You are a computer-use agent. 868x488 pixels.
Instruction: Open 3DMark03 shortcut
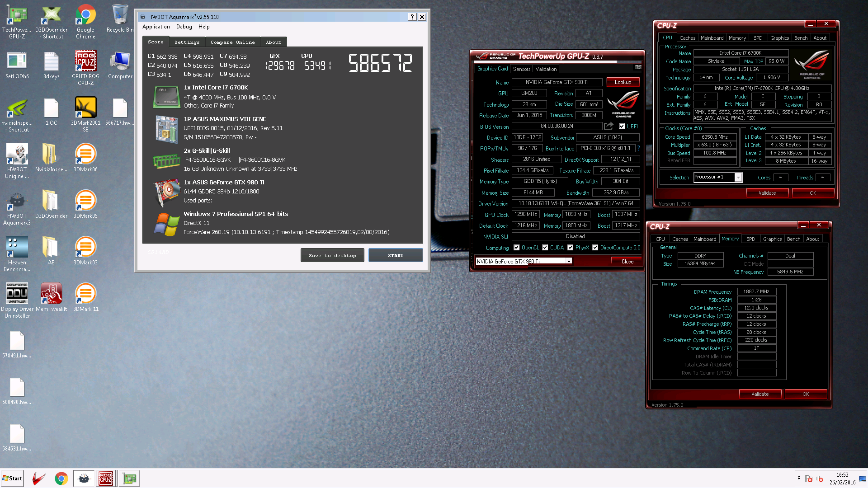[85, 251]
